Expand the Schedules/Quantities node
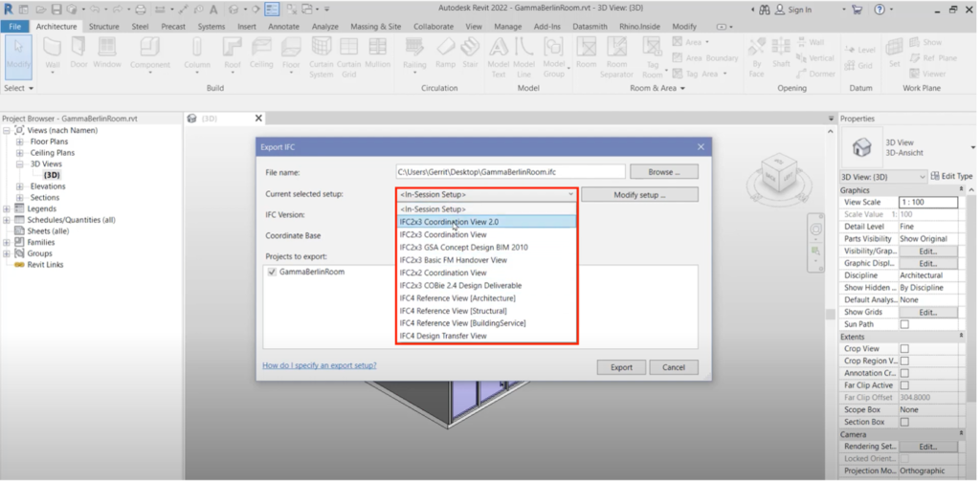This screenshot has width=980, height=482. 7,220
